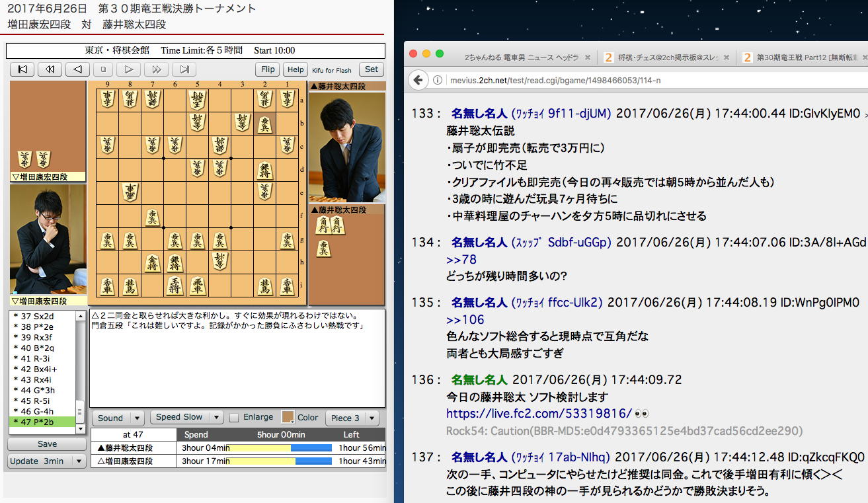Viewport: 868px width, 503px height.
Task: Click poster name on post 135
Action: pyautogui.click(x=479, y=302)
